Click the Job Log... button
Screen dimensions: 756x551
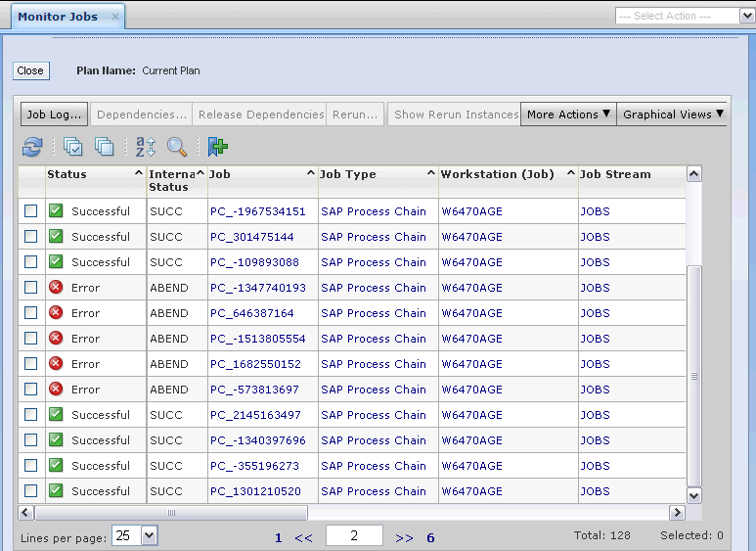(54, 115)
